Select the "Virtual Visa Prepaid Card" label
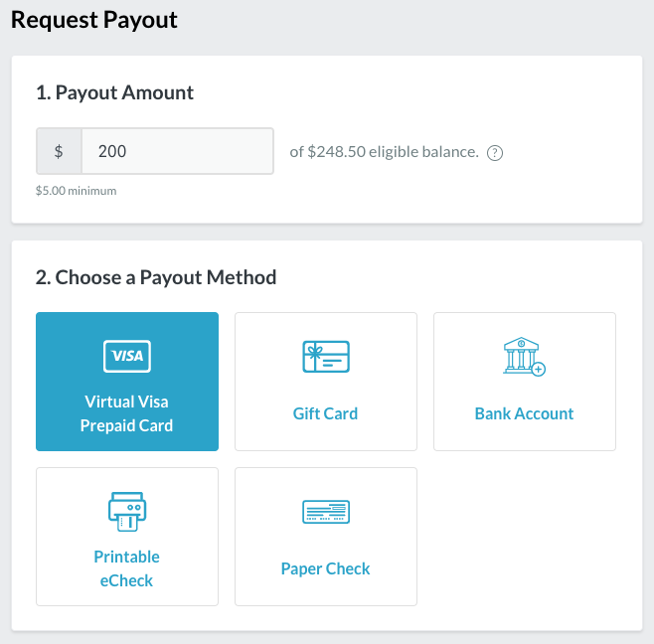654x644 pixels. (x=127, y=413)
